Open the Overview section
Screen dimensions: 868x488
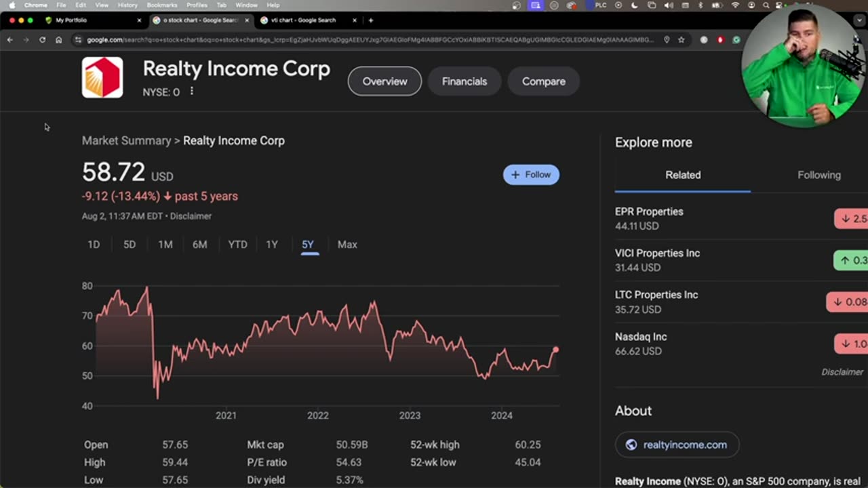[x=384, y=81]
